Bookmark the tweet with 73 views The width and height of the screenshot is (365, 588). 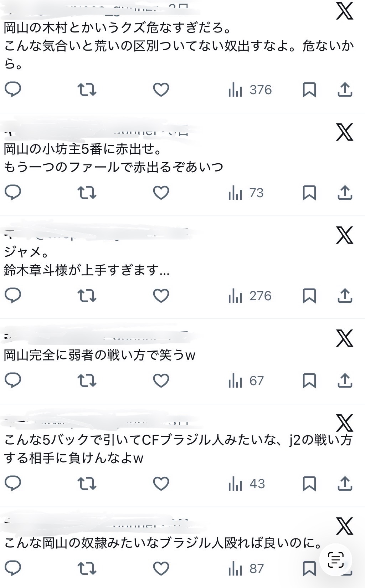[309, 193]
